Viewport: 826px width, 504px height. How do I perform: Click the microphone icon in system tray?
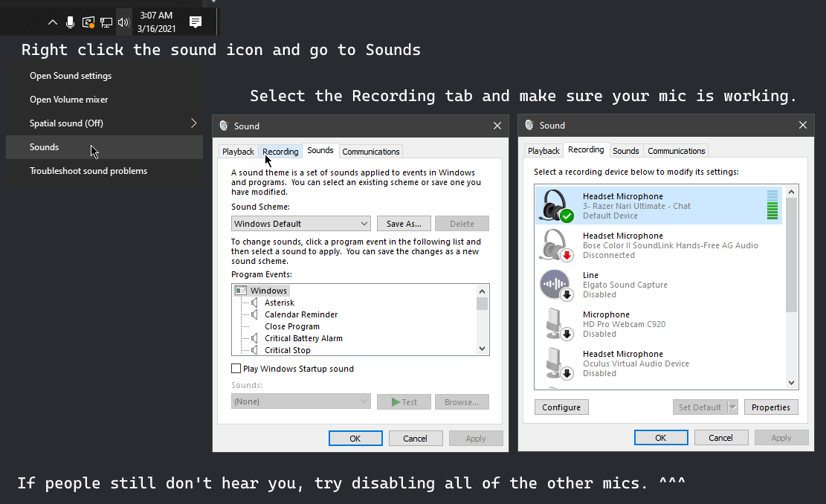point(70,22)
